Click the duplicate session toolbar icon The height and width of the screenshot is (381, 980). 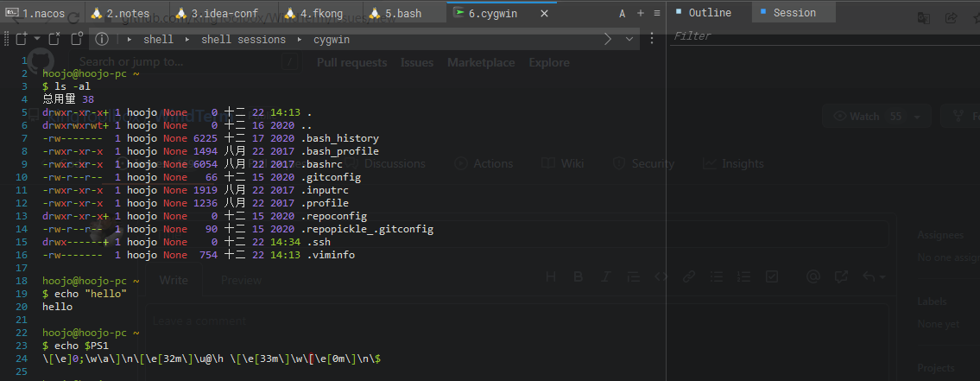coord(76,39)
